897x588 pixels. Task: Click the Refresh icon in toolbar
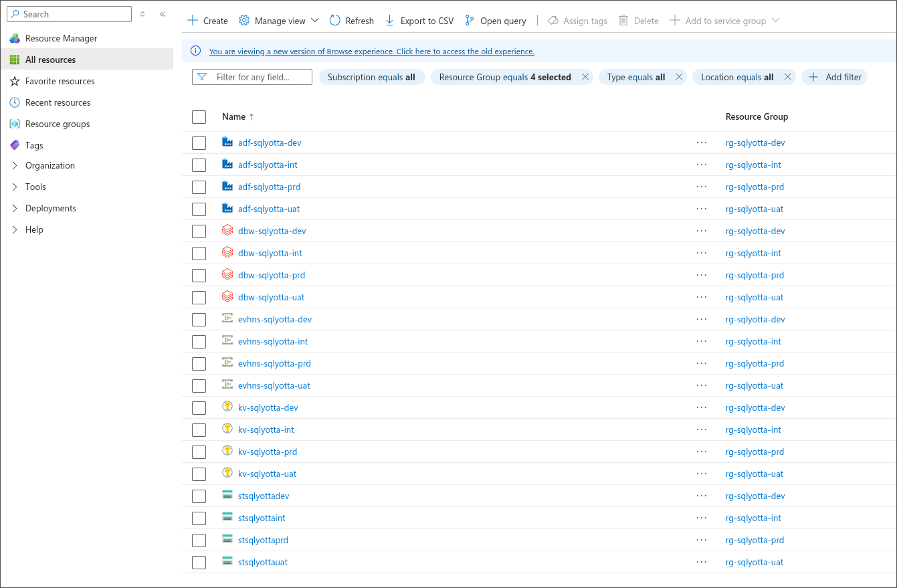335,21
